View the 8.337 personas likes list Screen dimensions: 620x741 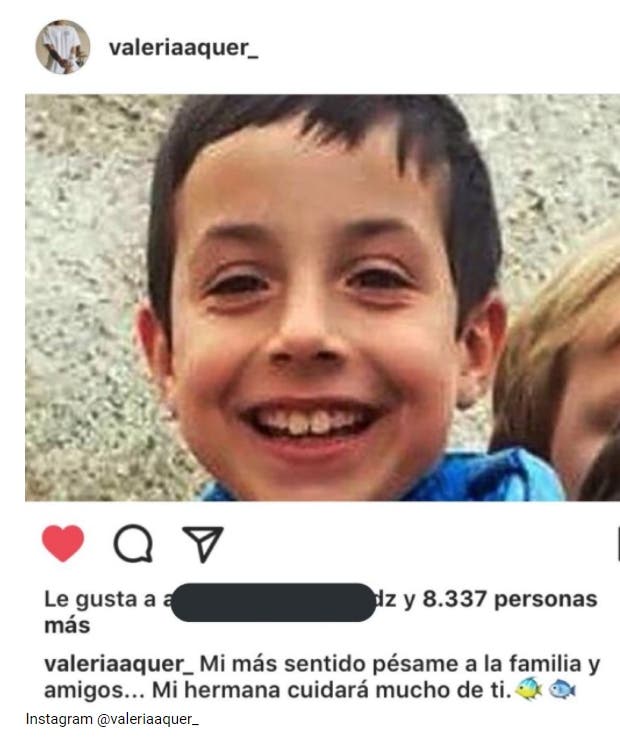[x=510, y=599]
